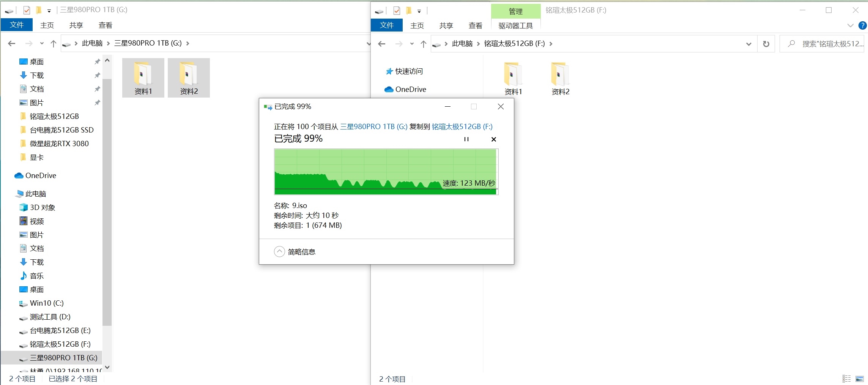Go up one level in left window

54,43
